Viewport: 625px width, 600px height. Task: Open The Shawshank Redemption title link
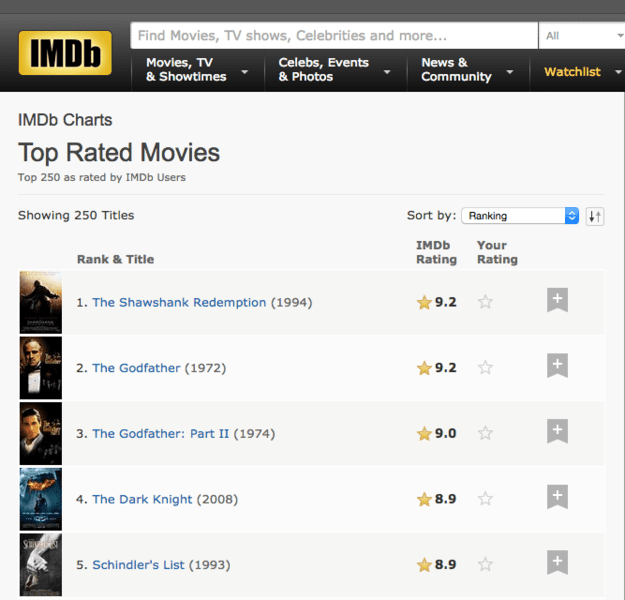click(179, 302)
